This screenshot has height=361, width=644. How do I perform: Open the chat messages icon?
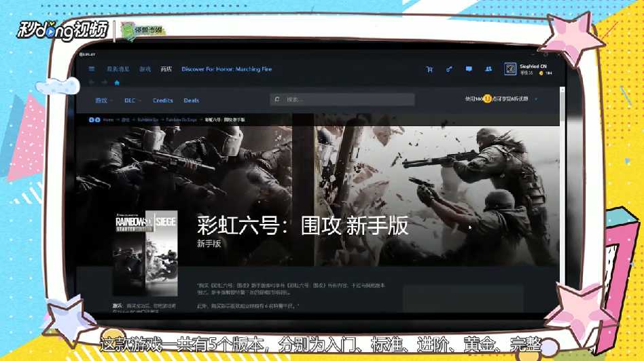click(469, 69)
